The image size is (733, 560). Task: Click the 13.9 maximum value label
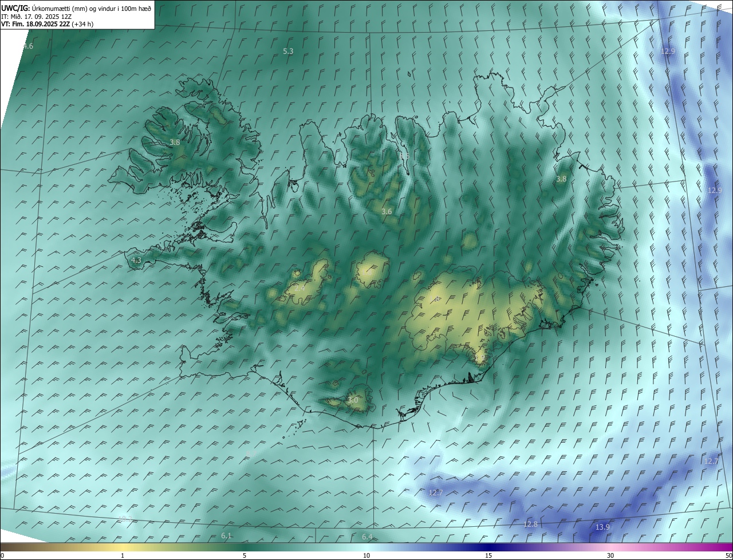pos(602,527)
